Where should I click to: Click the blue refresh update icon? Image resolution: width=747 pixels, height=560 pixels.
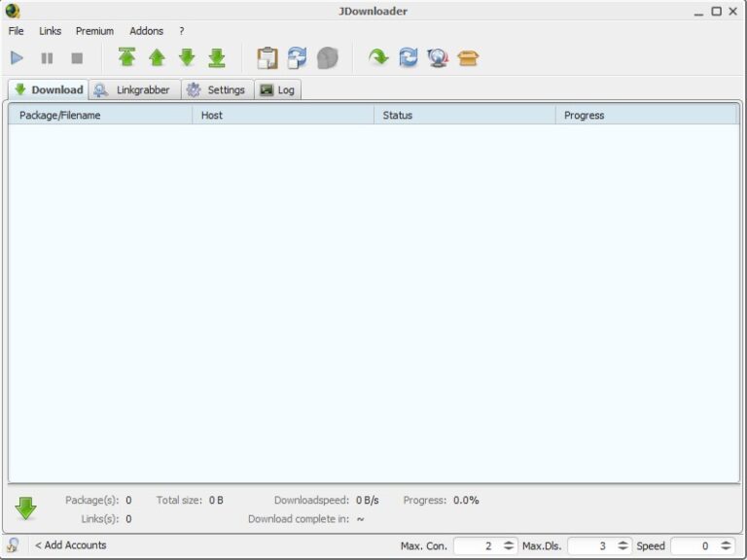[409, 57]
